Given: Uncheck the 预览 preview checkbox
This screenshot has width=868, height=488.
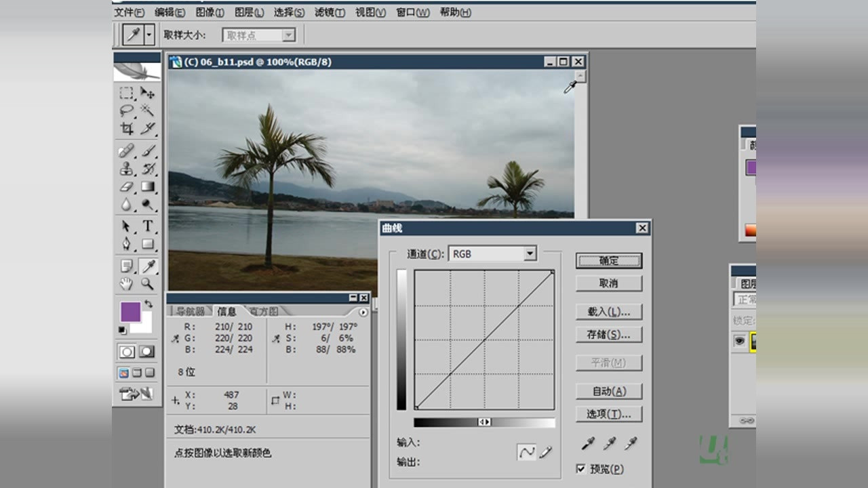Looking at the screenshot, I should tap(581, 468).
